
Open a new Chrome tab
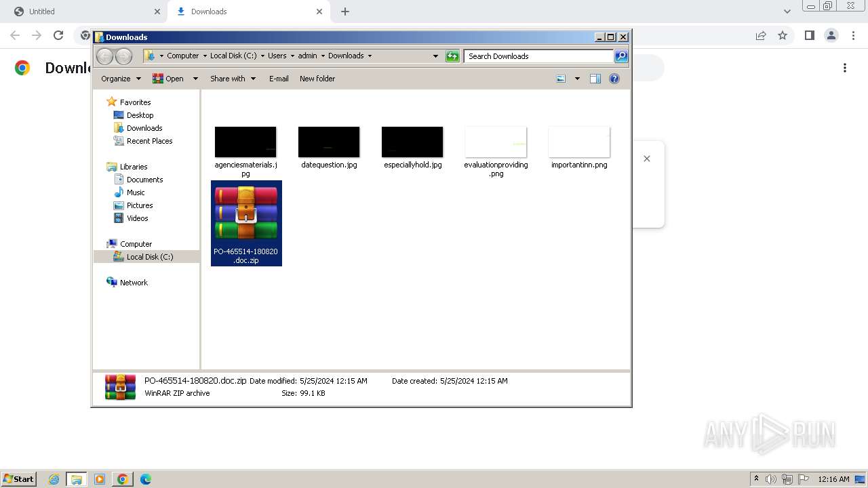tap(345, 12)
